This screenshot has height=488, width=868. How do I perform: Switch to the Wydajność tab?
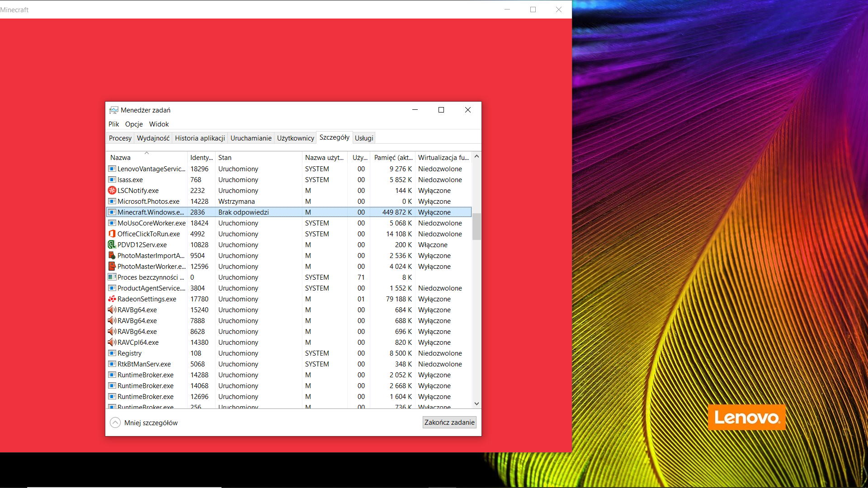click(x=153, y=138)
